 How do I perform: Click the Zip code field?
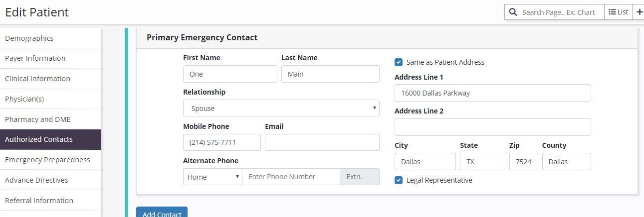click(x=523, y=161)
